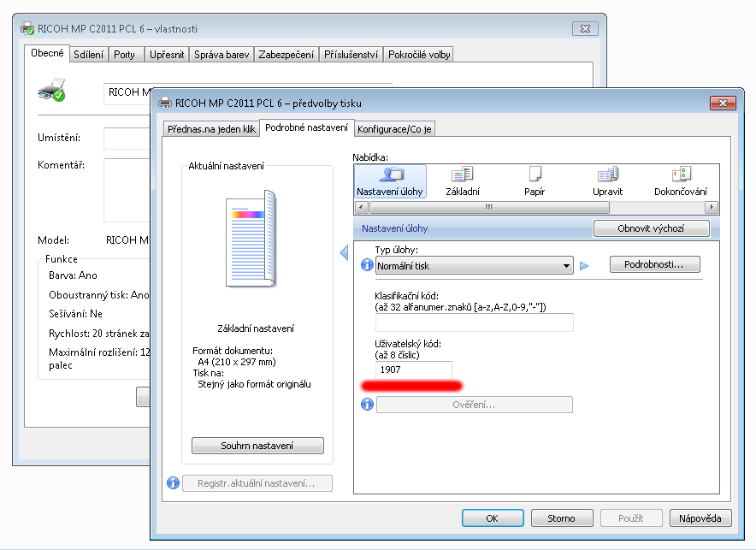The image size is (756, 550).
Task: Click the Podrobnosti... button
Action: [655, 265]
